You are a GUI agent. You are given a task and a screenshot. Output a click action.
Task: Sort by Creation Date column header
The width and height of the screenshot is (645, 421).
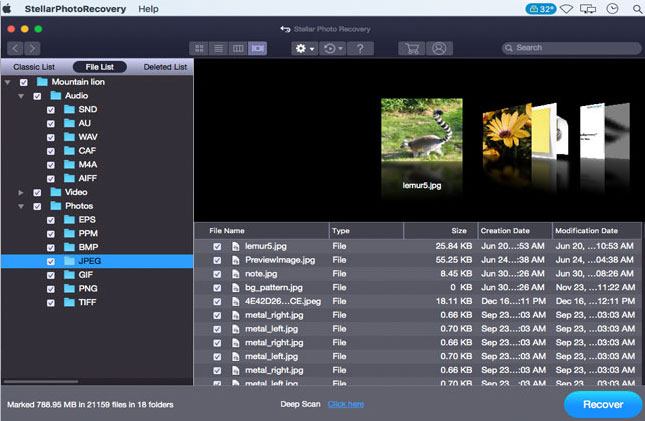coord(515,231)
